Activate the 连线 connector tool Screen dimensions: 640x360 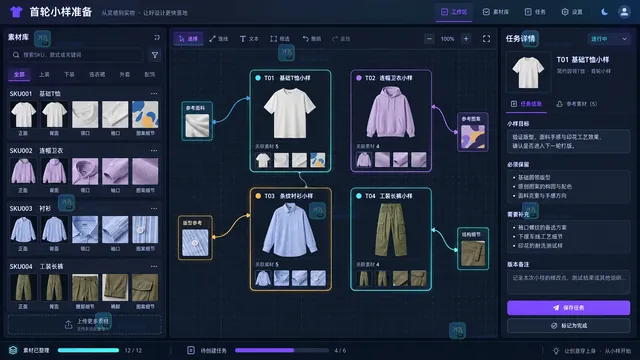219,39
